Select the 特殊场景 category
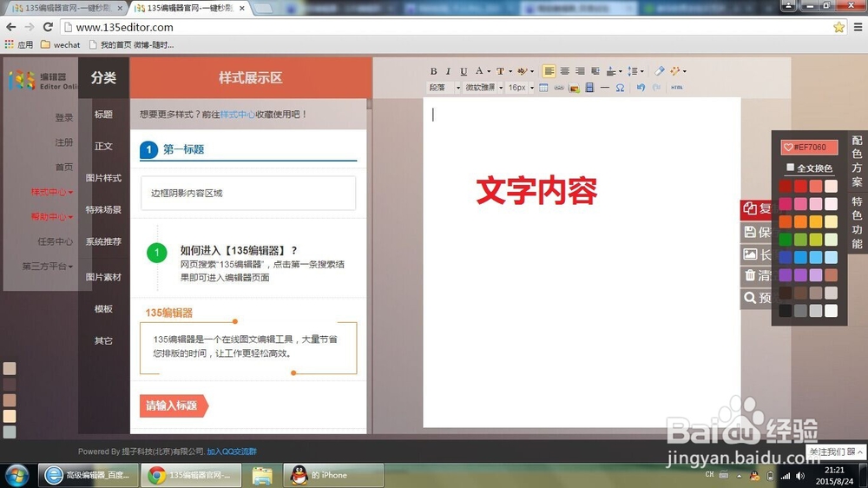 [103, 210]
